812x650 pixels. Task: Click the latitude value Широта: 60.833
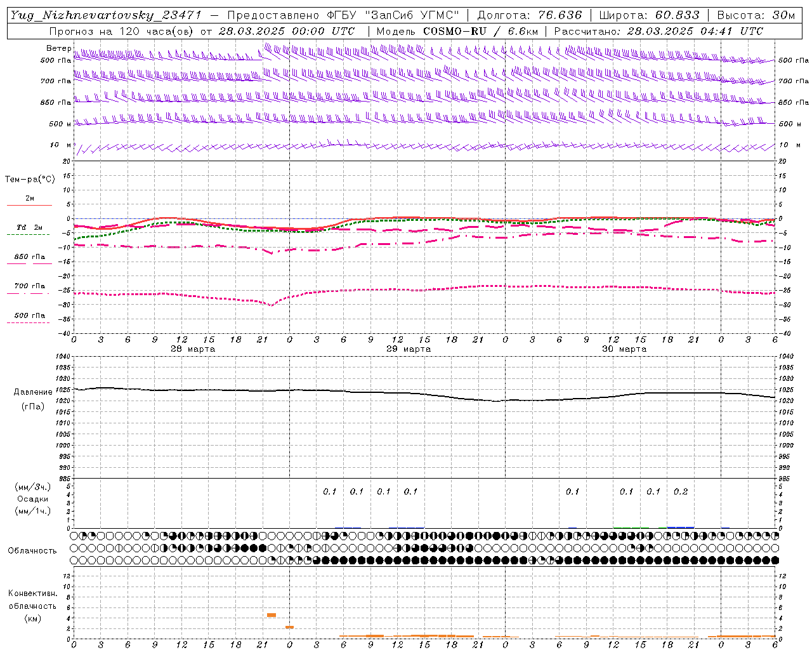click(x=649, y=15)
